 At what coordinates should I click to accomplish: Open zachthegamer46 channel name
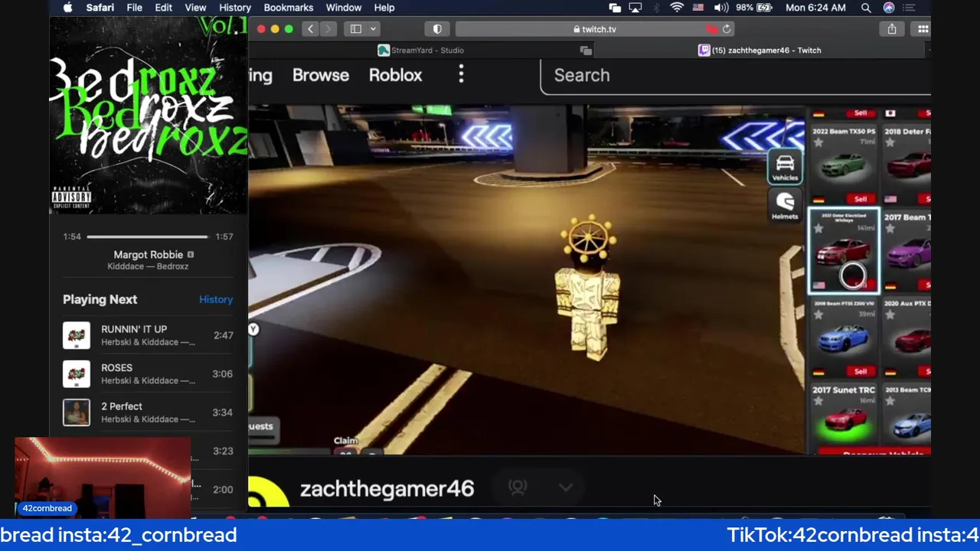(387, 489)
